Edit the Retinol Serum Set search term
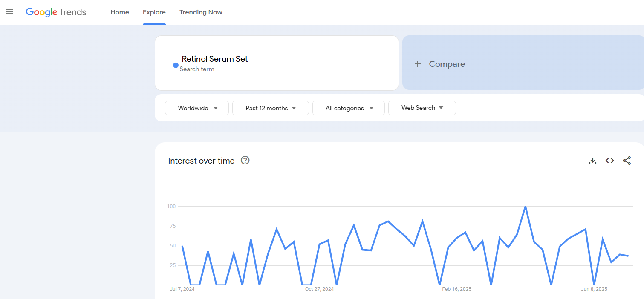Screen dimensions: 644x299 coord(215,59)
